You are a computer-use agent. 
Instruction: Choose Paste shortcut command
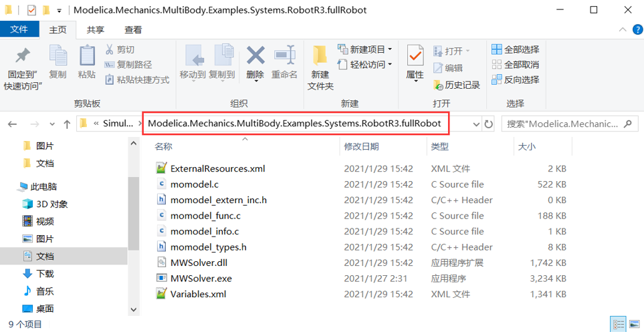137,79
